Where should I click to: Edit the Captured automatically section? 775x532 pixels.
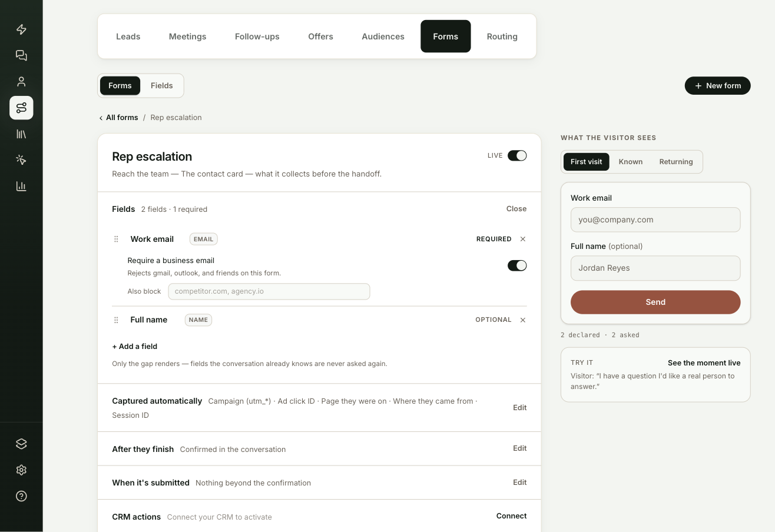pyautogui.click(x=520, y=408)
